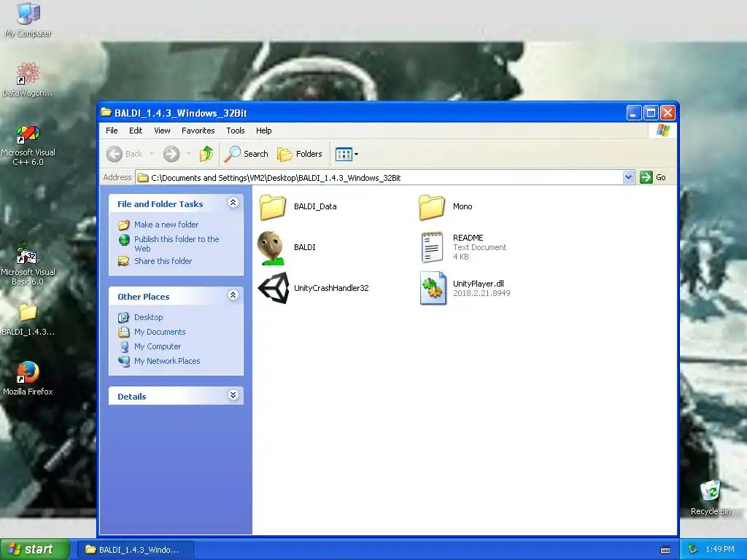This screenshot has height=560, width=747.
Task: Collapse the File and Folder Tasks panel
Action: [x=233, y=203]
